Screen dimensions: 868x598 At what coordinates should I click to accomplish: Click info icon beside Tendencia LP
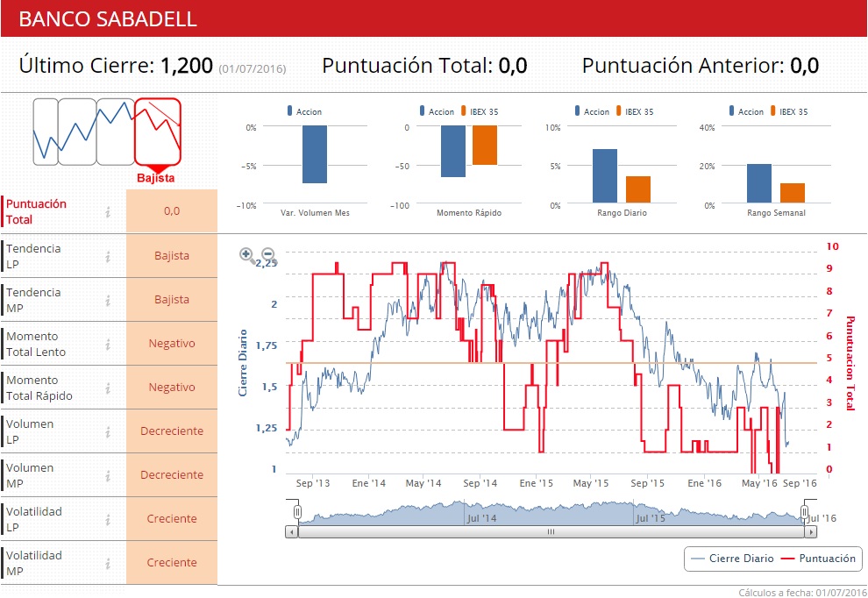[108, 256]
